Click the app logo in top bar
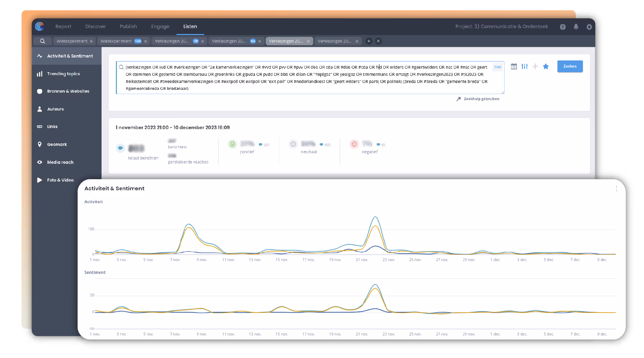 click(x=40, y=26)
